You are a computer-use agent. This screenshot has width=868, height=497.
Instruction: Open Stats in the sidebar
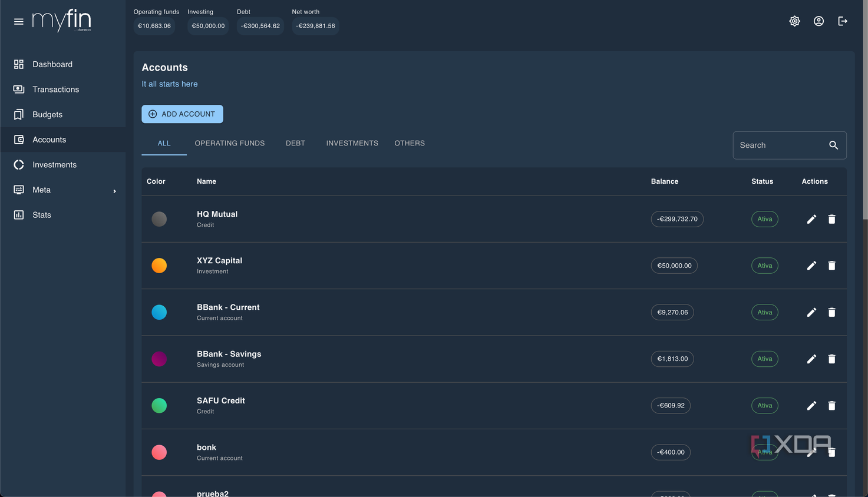63,215
